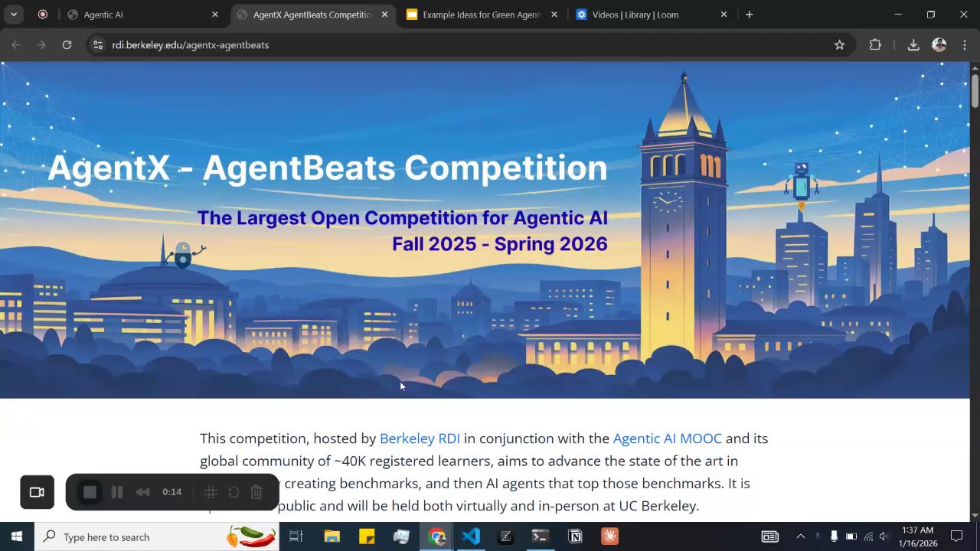Click the AgentX - AgentBeats Competition heading
This screenshot has height=551, width=980.
point(328,168)
